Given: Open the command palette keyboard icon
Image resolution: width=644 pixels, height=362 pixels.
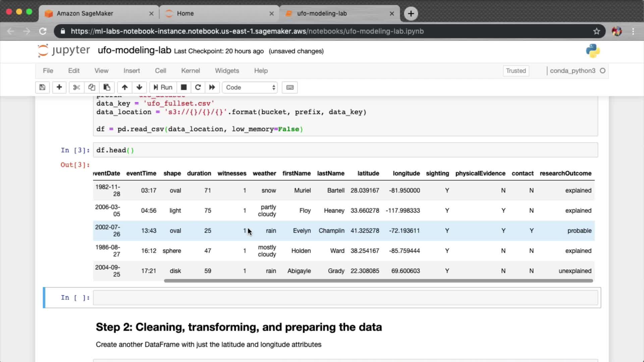Looking at the screenshot, I should click(290, 87).
